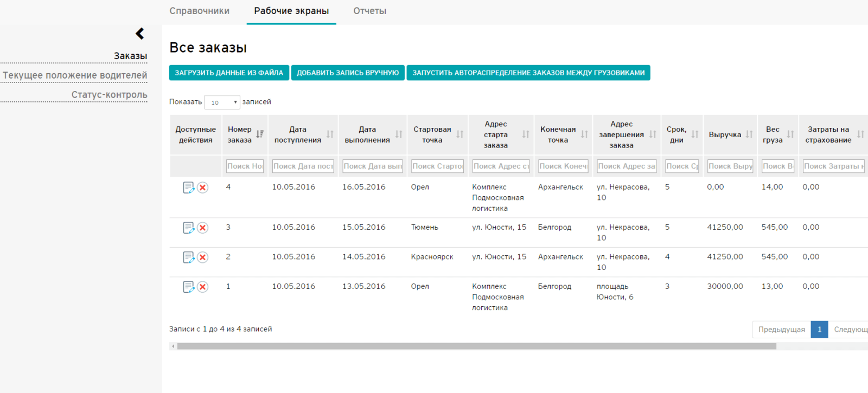Open the records-per-page dropdown showing 10
Image resolution: width=868 pixels, height=393 pixels.
tap(222, 102)
